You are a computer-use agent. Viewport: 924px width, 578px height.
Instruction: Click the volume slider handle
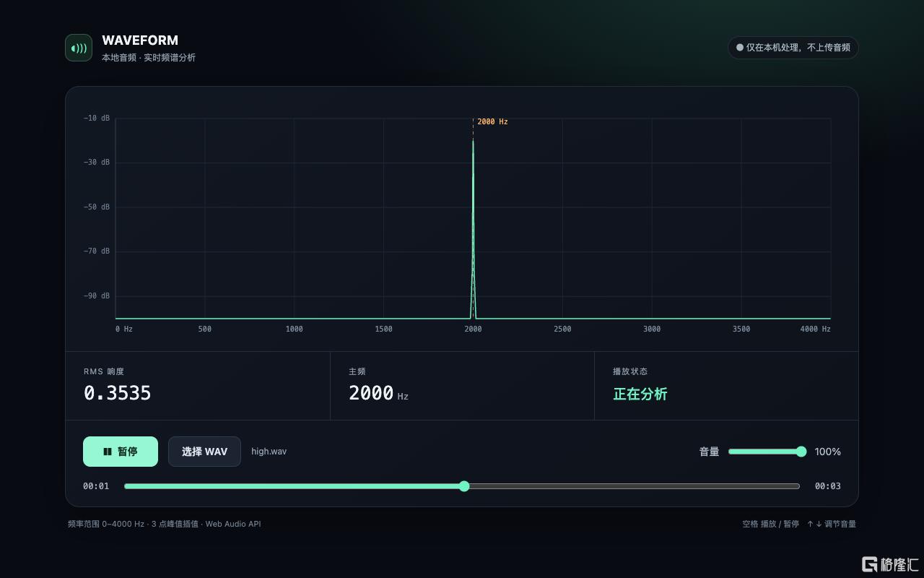coord(801,452)
